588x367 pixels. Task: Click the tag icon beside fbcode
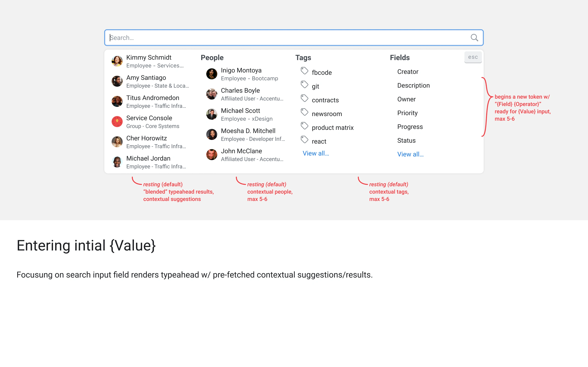pos(304,71)
